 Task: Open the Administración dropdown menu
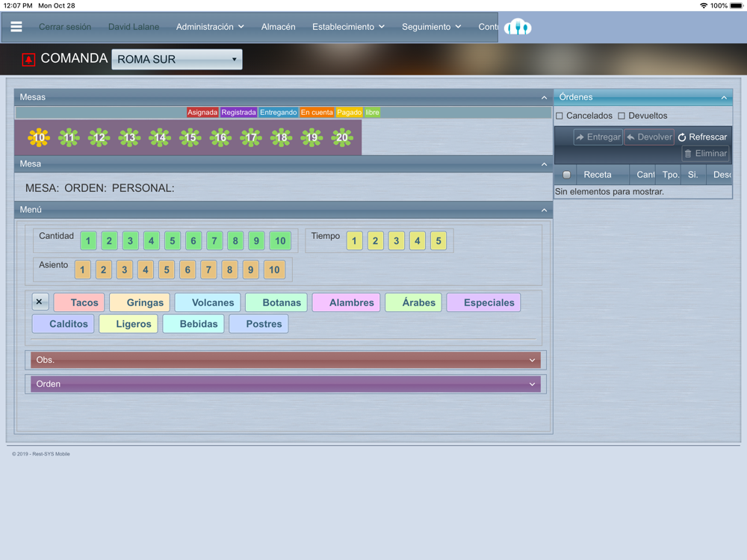(210, 27)
